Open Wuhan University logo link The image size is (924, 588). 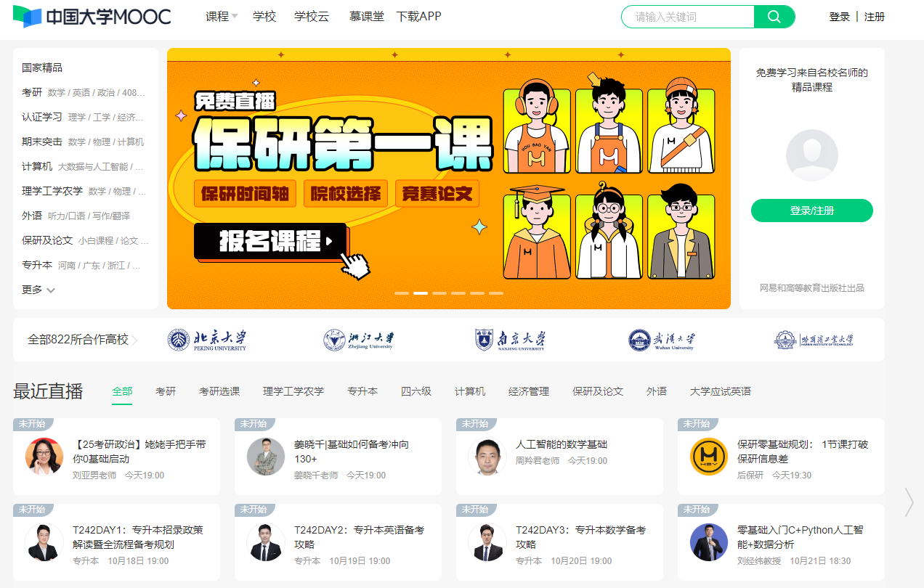point(662,340)
